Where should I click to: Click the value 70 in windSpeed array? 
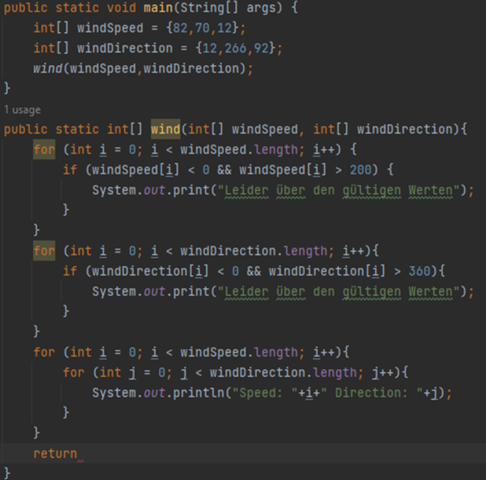coord(202,28)
